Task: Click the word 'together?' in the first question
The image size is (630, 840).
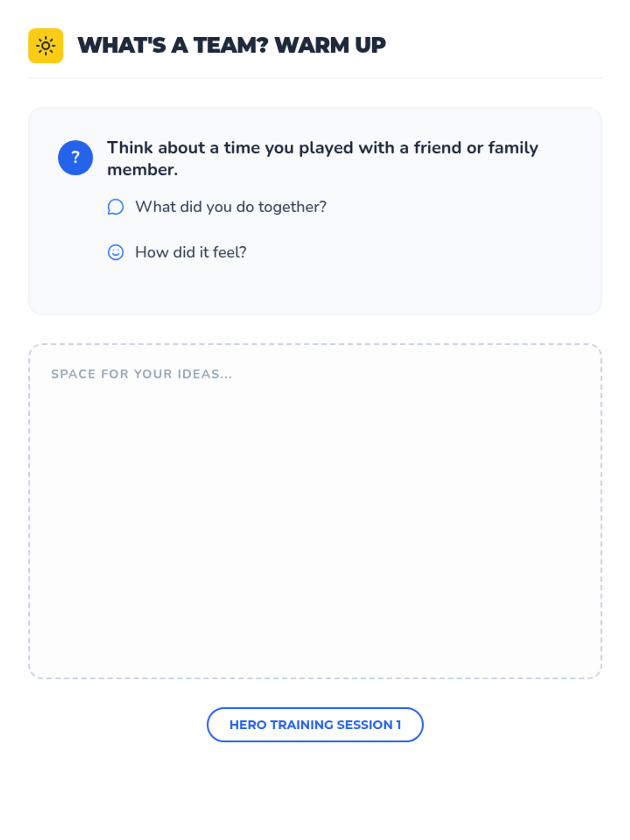Action: 292,207
